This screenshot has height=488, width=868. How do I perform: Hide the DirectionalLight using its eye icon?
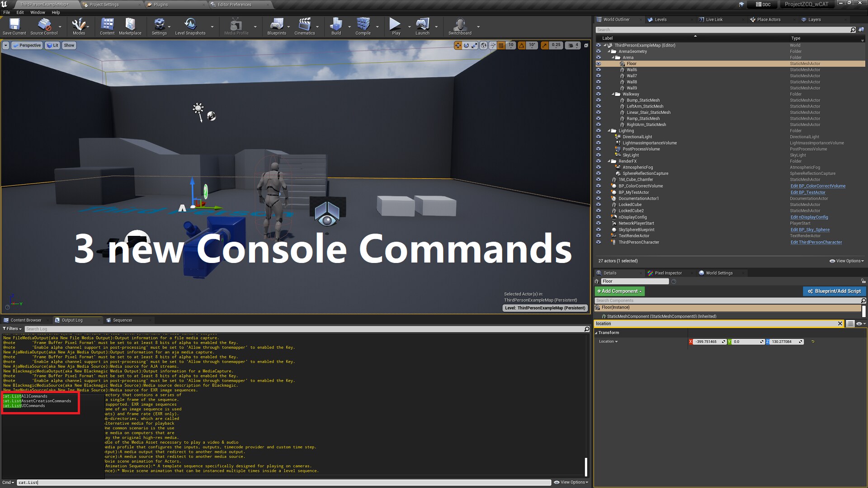(x=599, y=136)
